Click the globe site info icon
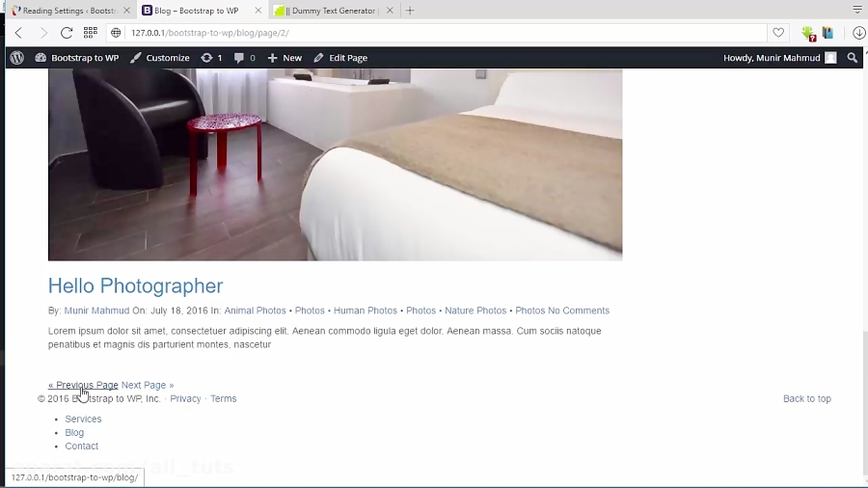The width and height of the screenshot is (868, 488). pyautogui.click(x=116, y=33)
